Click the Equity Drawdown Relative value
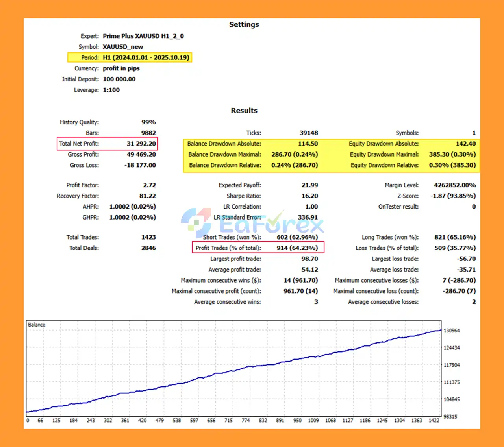Screen dimensions: 504x447 click(452, 165)
